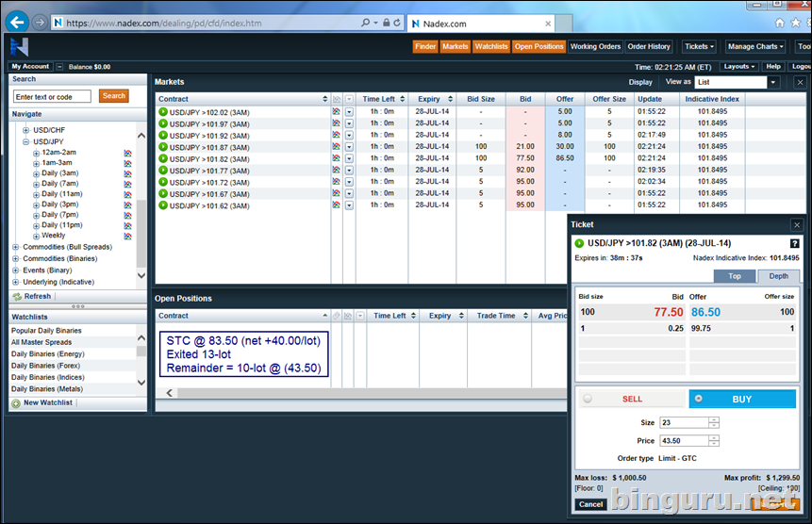Click the 86.50 offer price in Ticket
The width and height of the screenshot is (812, 524).
(705, 313)
